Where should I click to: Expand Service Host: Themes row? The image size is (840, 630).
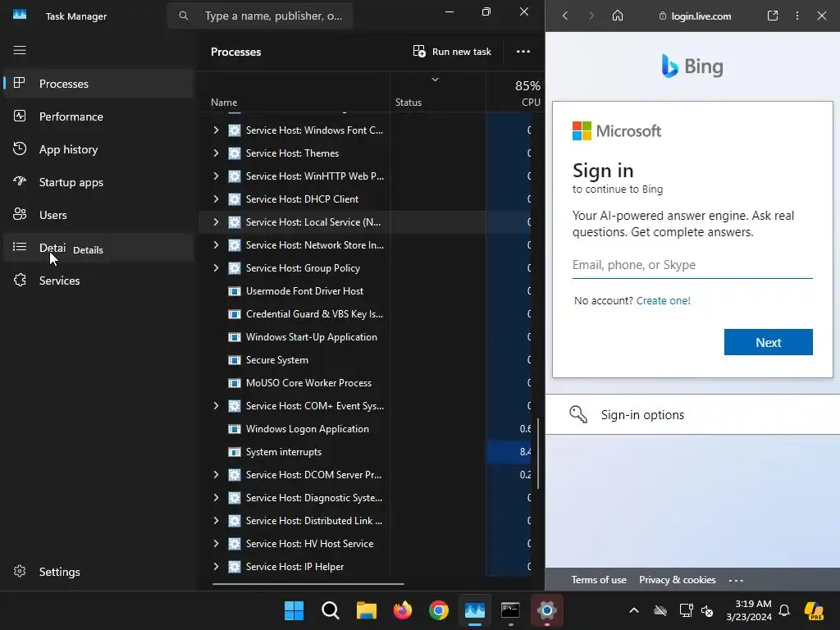(216, 153)
